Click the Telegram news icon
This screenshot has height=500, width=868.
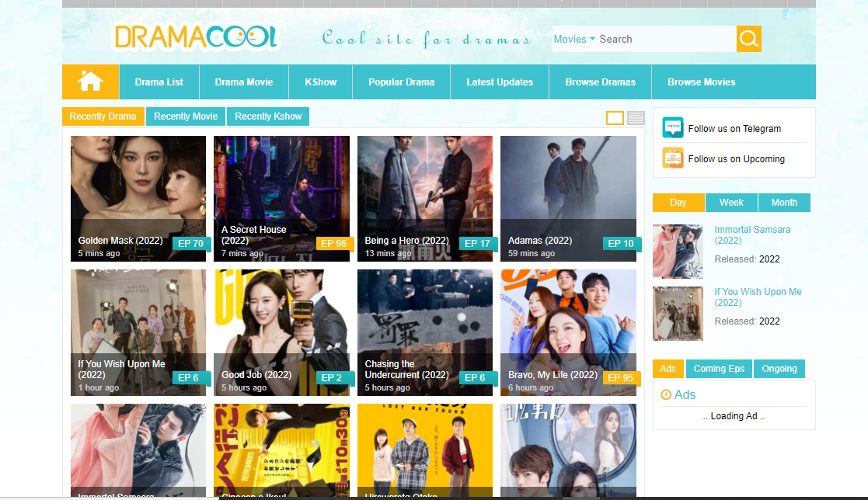pos(673,128)
